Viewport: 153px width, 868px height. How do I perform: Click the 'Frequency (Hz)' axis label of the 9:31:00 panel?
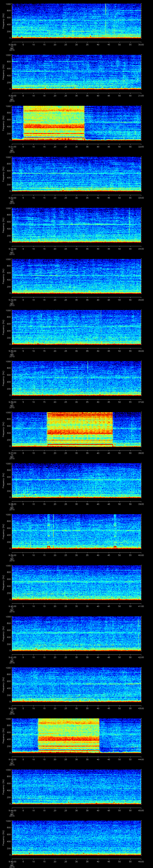pyautogui.click(x=3, y=123)
